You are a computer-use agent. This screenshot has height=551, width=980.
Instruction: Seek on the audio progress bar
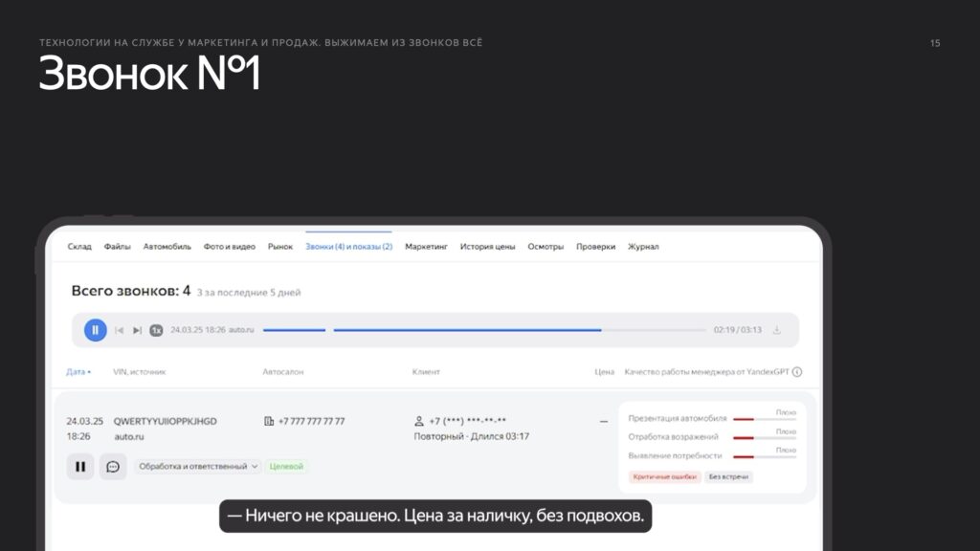tap(479, 330)
